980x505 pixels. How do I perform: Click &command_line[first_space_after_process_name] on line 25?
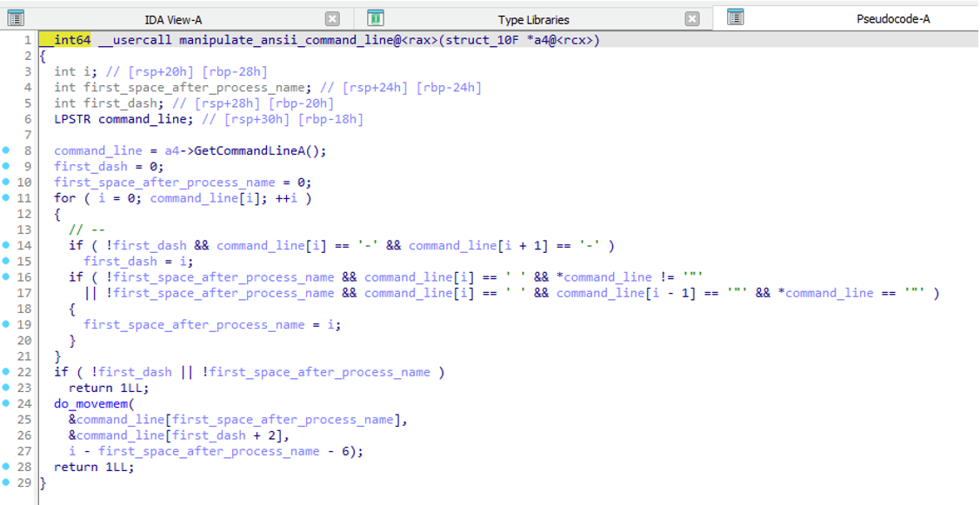[x=235, y=419]
